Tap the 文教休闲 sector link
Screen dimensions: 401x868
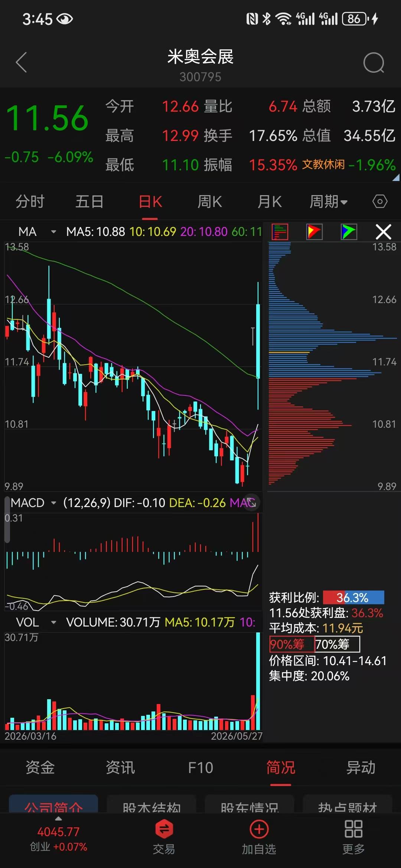point(323,164)
